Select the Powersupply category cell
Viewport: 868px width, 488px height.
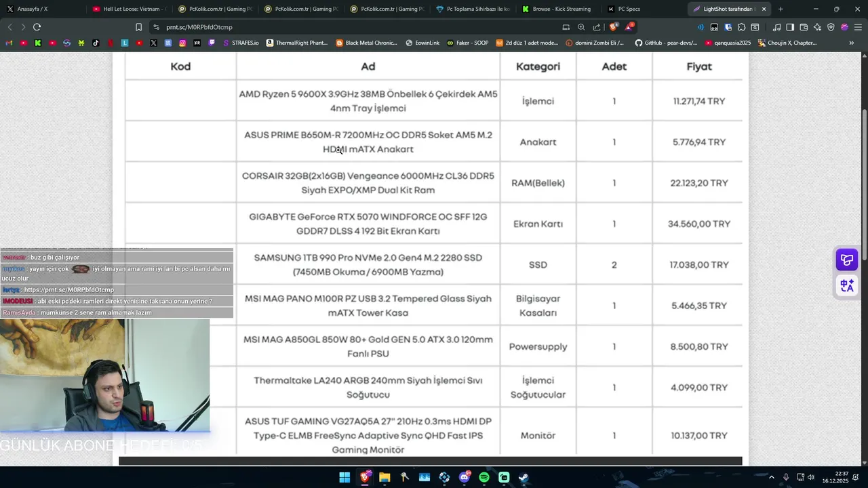click(x=538, y=346)
